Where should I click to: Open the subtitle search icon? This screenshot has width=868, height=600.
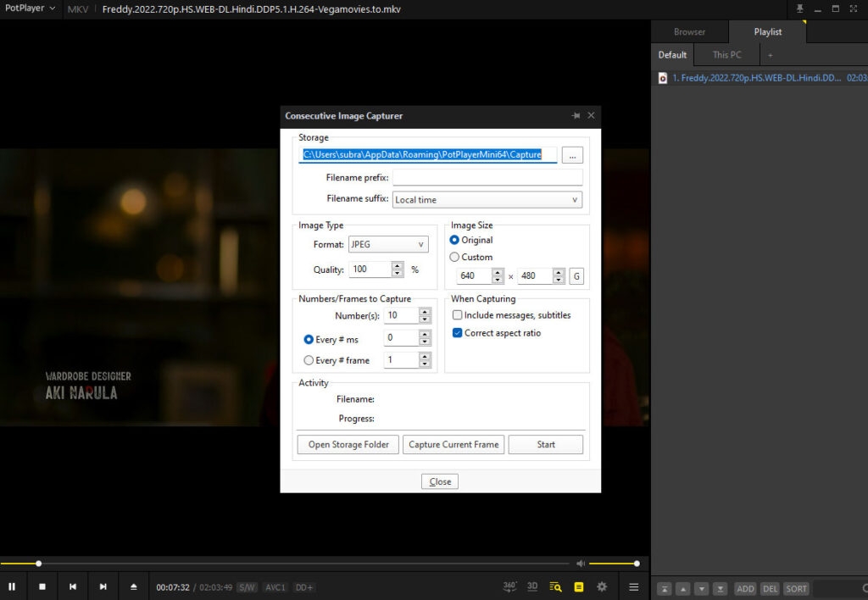(x=555, y=586)
